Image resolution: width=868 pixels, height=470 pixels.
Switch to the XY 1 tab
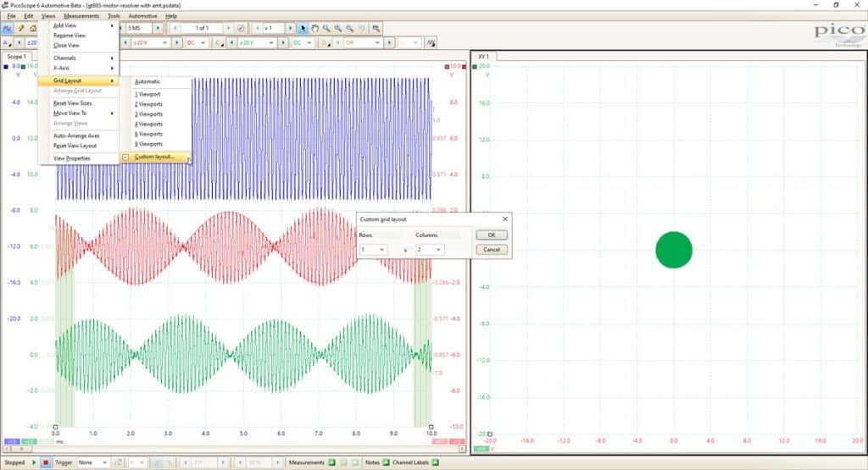coord(483,57)
